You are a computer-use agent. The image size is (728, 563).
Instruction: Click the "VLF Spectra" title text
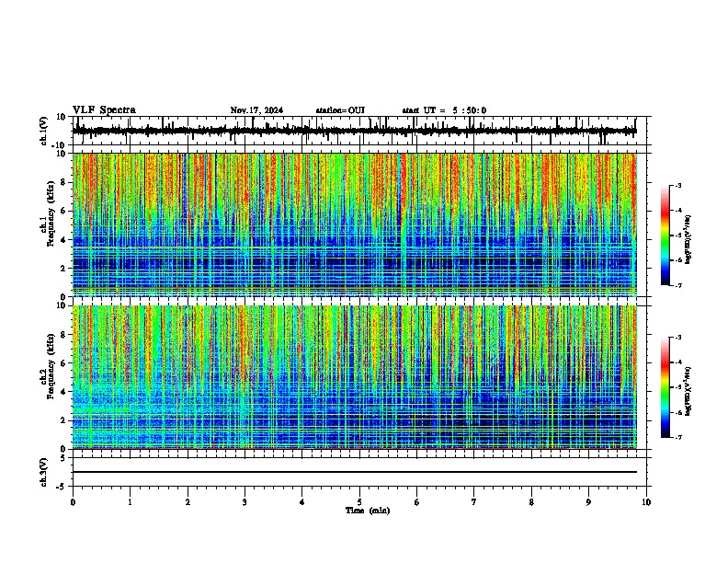(x=104, y=110)
